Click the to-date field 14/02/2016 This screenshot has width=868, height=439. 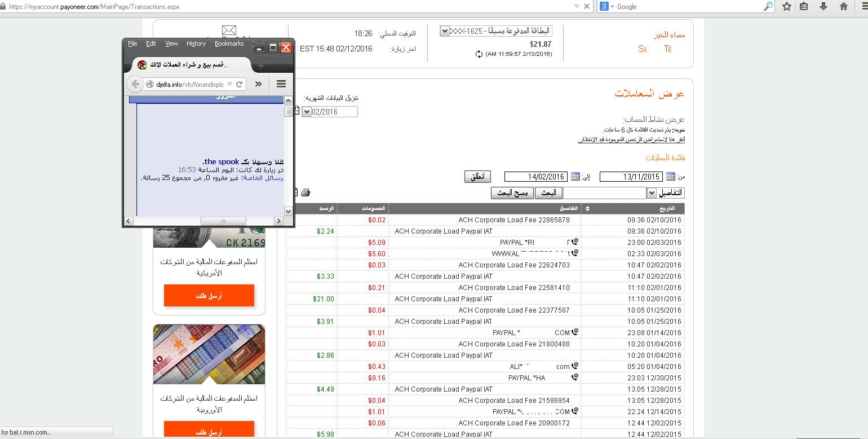[x=536, y=177]
